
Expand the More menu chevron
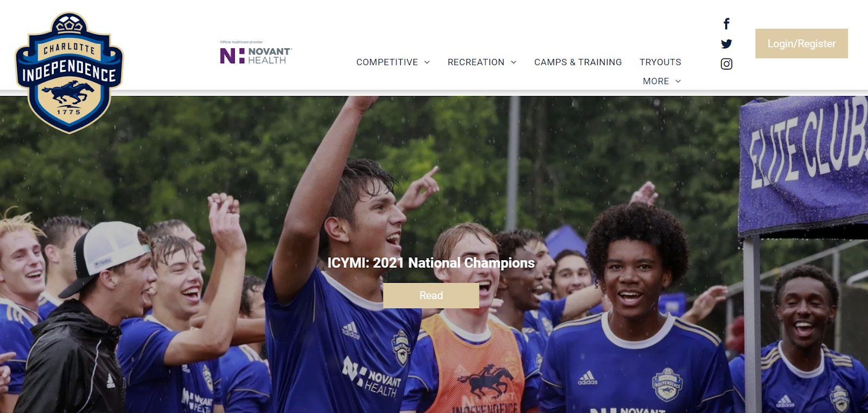(678, 81)
